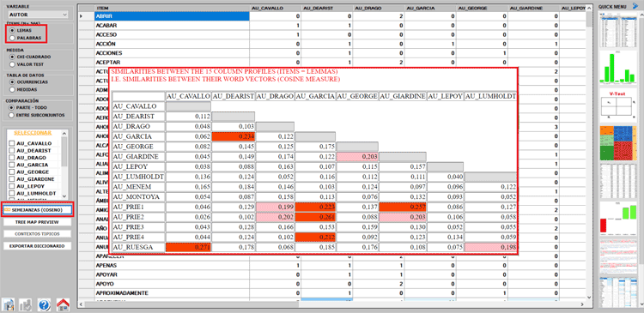Set comparison to Parte - Todo
Screen dimensions: 644x313
tap(12, 107)
